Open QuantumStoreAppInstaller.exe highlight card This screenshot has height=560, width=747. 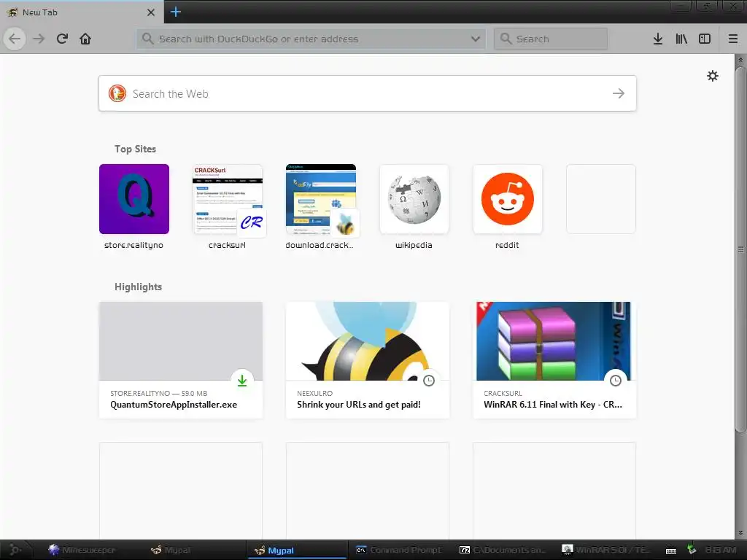[181, 360]
